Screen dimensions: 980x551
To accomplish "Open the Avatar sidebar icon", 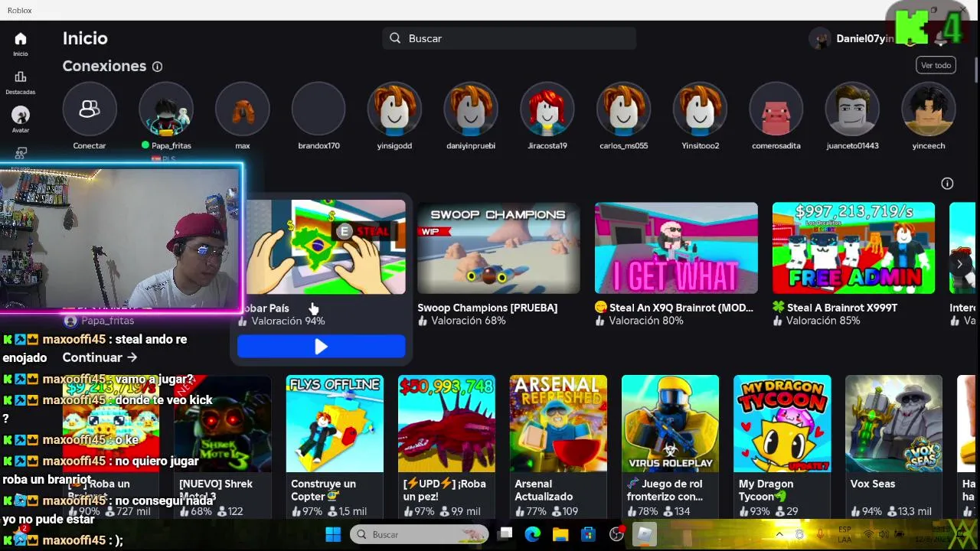I will click(x=21, y=116).
